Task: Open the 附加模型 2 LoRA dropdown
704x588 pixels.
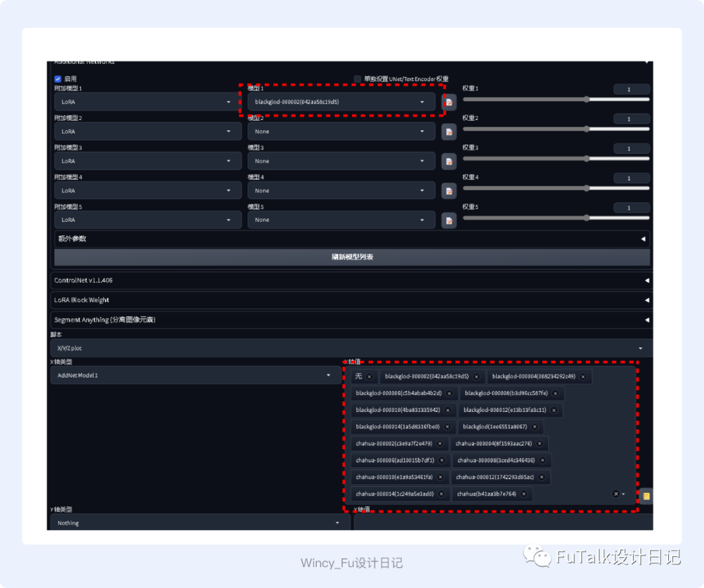Action: tap(148, 132)
